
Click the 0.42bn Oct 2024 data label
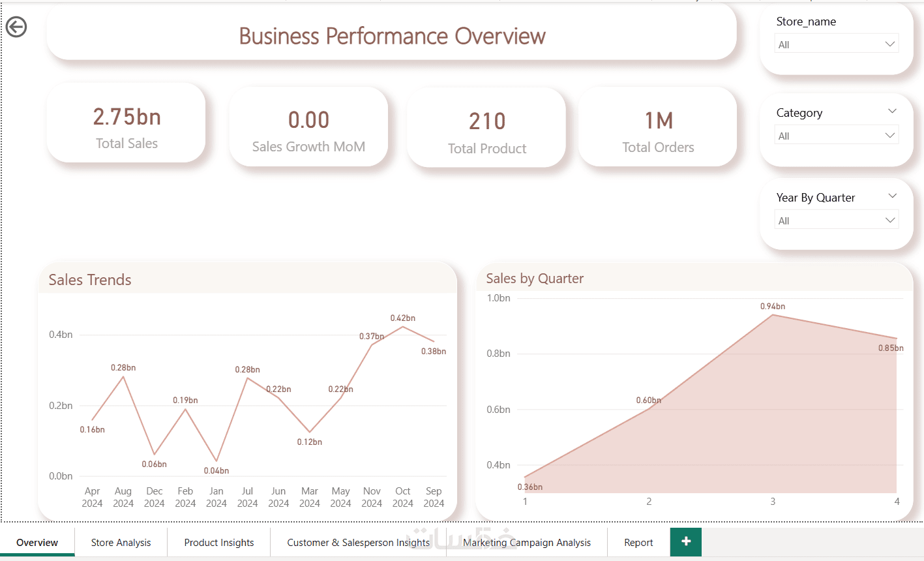pyautogui.click(x=403, y=318)
